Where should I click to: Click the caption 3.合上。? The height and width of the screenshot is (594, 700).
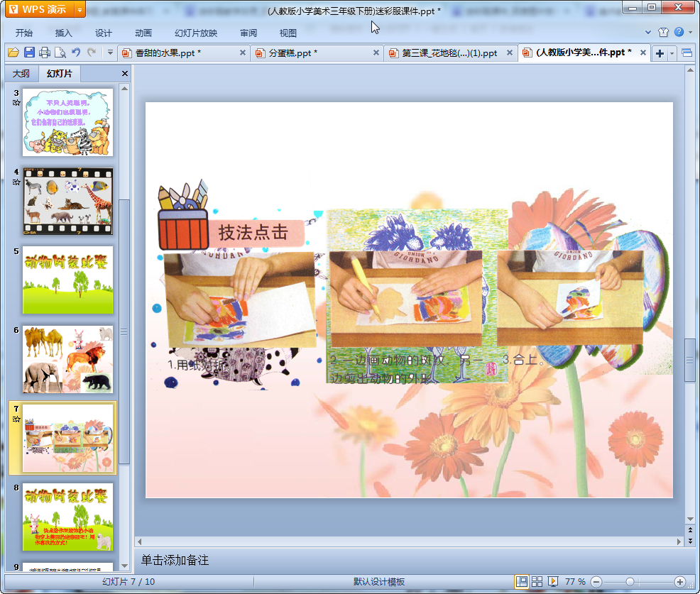coord(523,360)
